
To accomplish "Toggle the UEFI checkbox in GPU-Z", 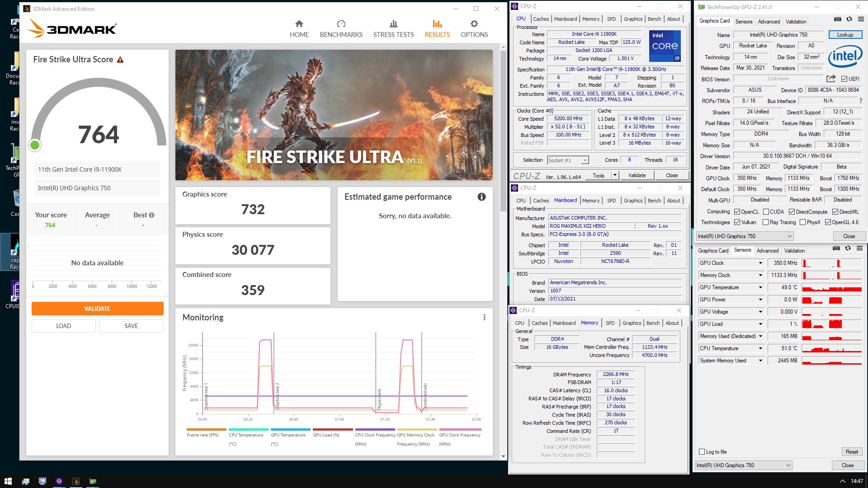I will pyautogui.click(x=844, y=79).
